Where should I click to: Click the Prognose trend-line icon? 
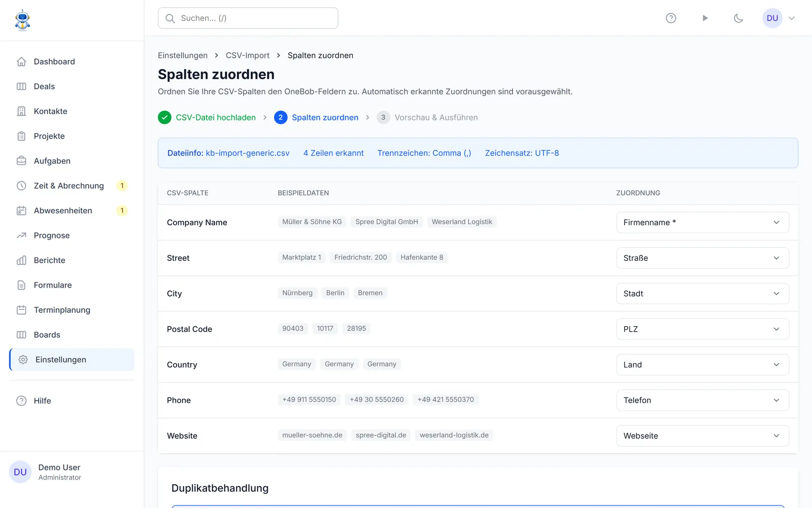click(x=21, y=236)
